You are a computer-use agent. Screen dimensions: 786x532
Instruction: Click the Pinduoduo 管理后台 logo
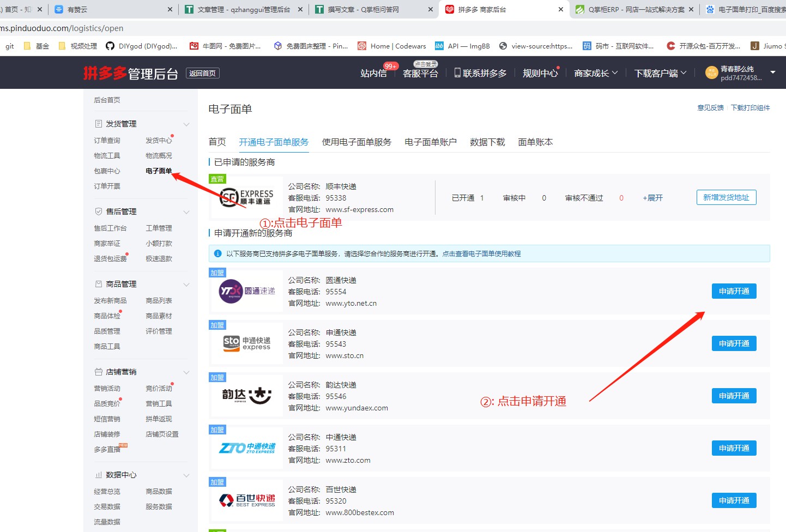tap(130, 73)
